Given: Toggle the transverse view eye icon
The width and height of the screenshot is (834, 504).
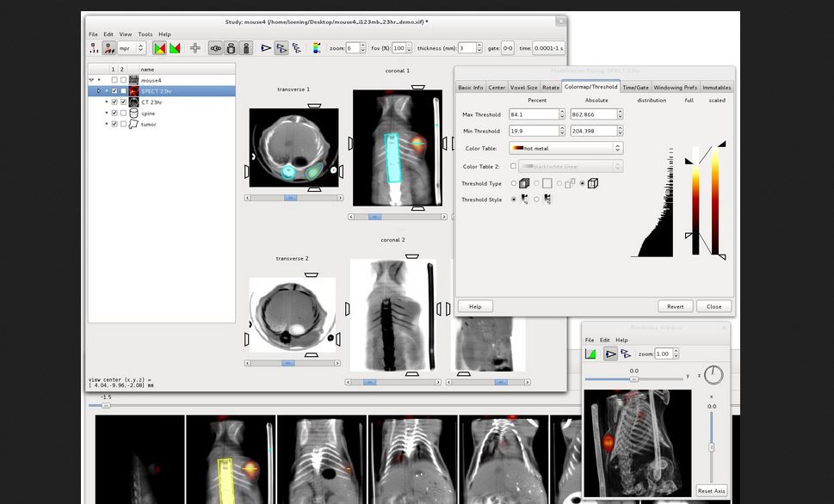Looking at the screenshot, I should (x=215, y=48).
